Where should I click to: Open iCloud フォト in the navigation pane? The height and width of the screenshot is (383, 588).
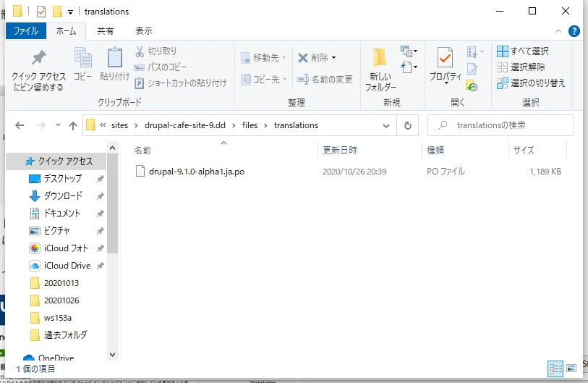59,248
